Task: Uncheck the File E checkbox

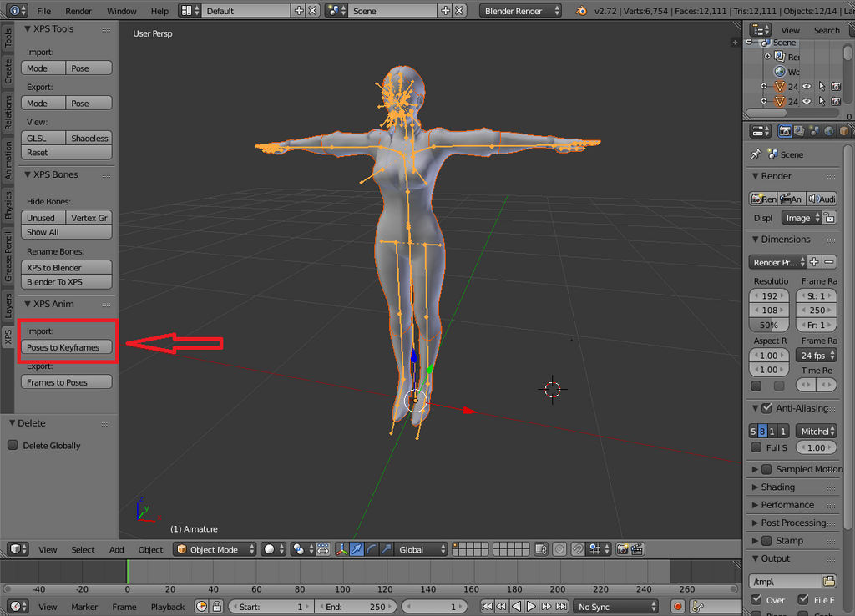Action: (803, 599)
